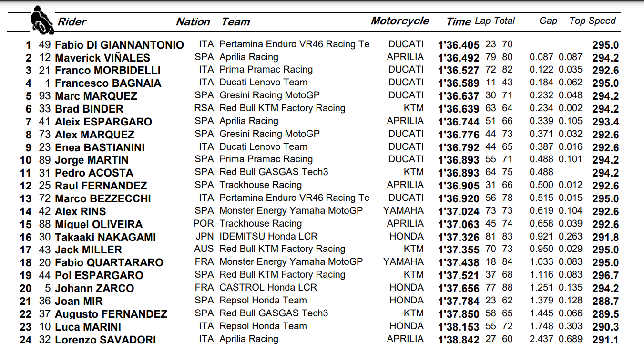644x344 pixels.
Task: Click the Team column header
Action: pyautogui.click(x=235, y=21)
